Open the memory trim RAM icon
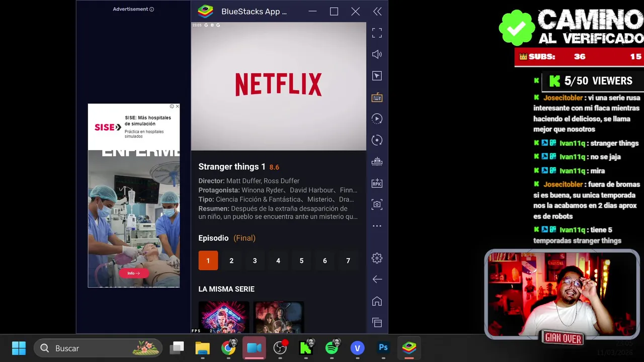The width and height of the screenshot is (644, 362). click(x=377, y=162)
